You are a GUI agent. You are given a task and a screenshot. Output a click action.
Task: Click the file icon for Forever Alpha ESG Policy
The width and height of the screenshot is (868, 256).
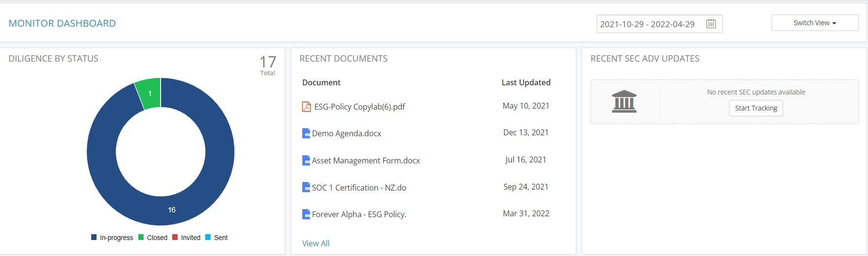306,214
